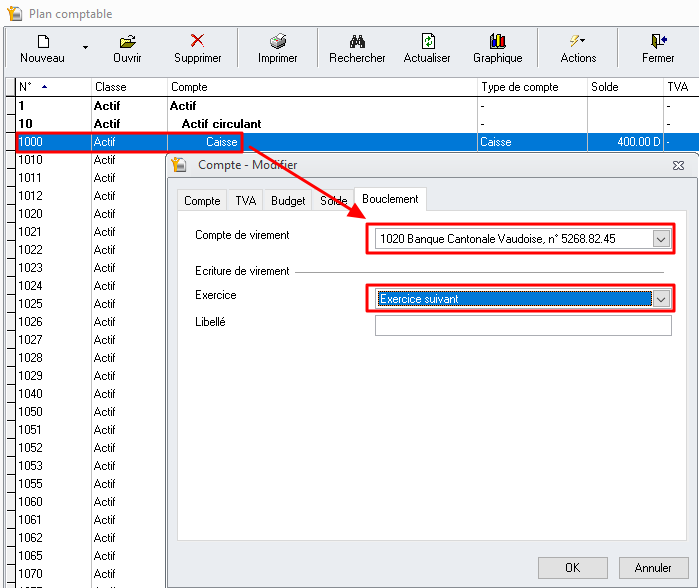Open the dropdown arrow next to Nouveau
Screen dimensions: 699x588
(x=85, y=47)
